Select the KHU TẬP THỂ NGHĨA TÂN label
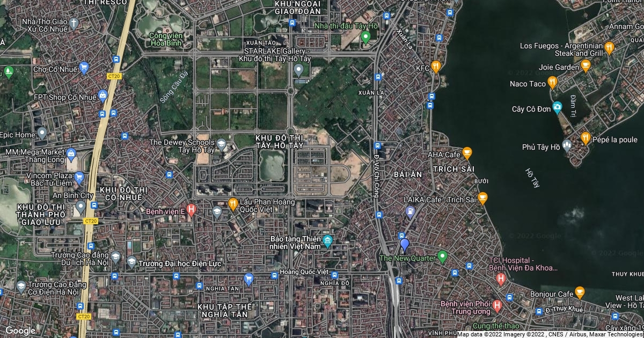The image size is (644, 338). [x=223, y=310]
